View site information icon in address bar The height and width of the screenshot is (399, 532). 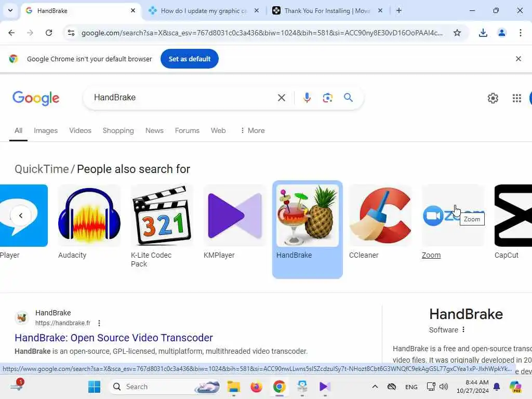pos(71,33)
